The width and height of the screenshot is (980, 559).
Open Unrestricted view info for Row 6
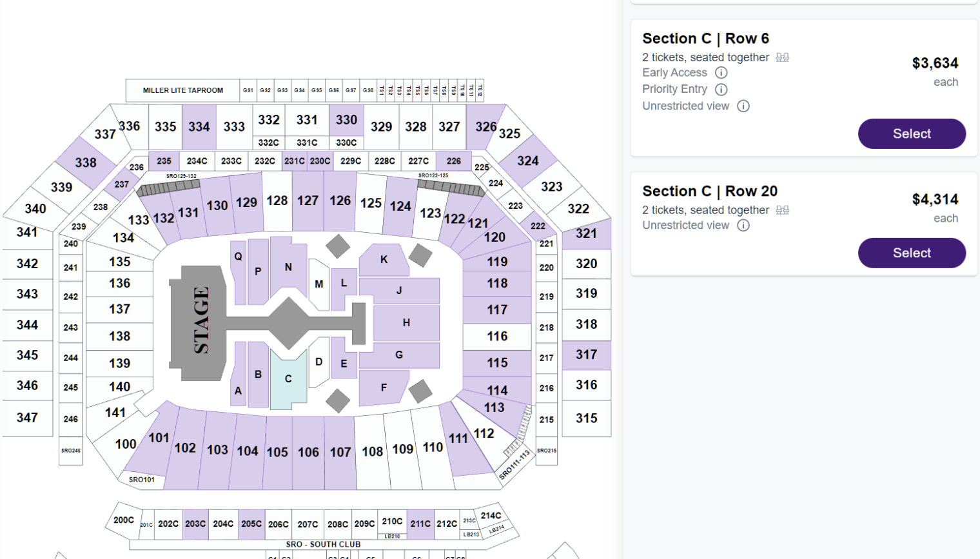coord(743,106)
